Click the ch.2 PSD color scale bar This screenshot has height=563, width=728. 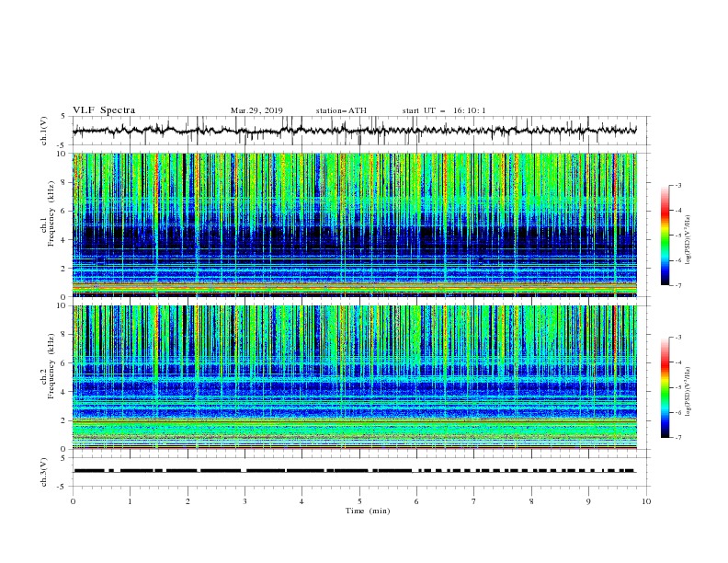coord(665,387)
